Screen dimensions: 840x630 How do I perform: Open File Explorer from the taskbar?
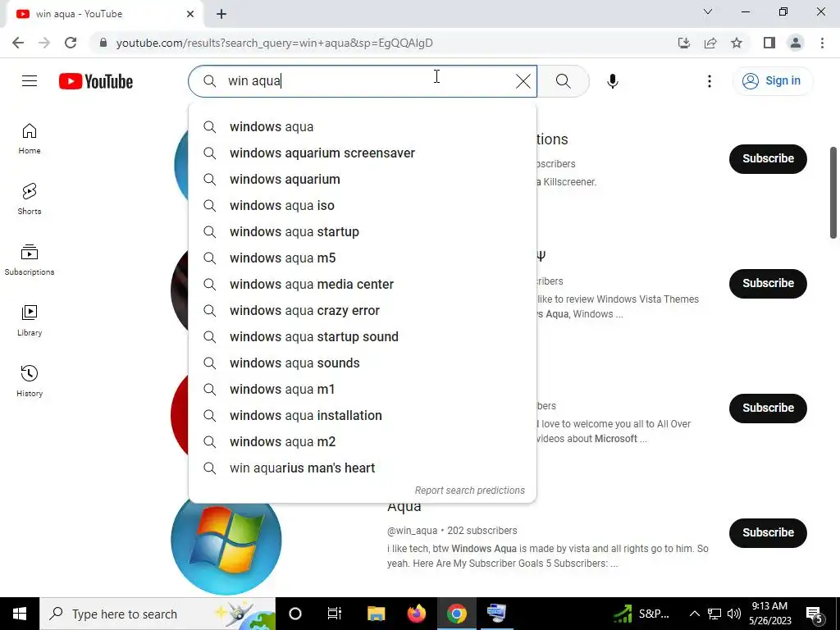click(376, 614)
